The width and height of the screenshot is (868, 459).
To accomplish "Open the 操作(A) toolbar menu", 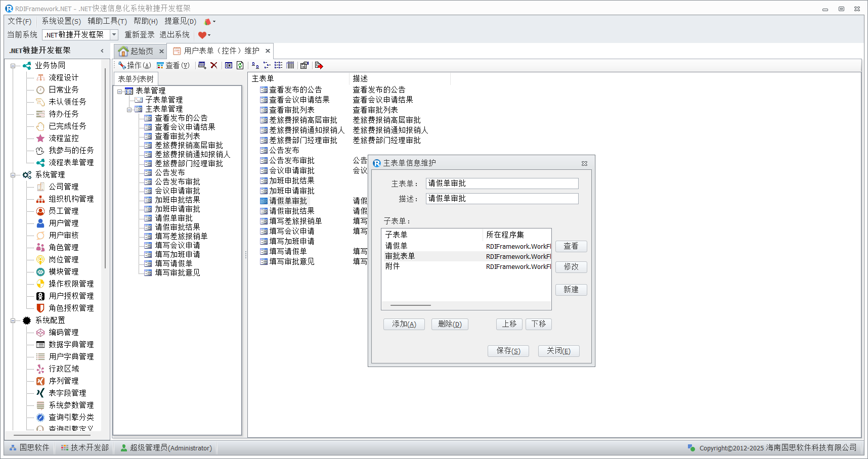I will click(x=135, y=65).
